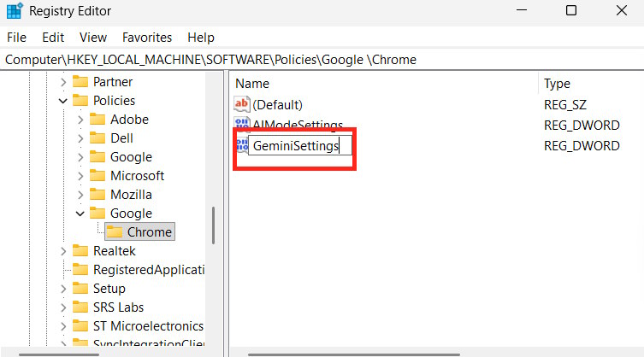Select the ST Microelectronics key label
This screenshot has width=644, height=357.
(148, 326)
